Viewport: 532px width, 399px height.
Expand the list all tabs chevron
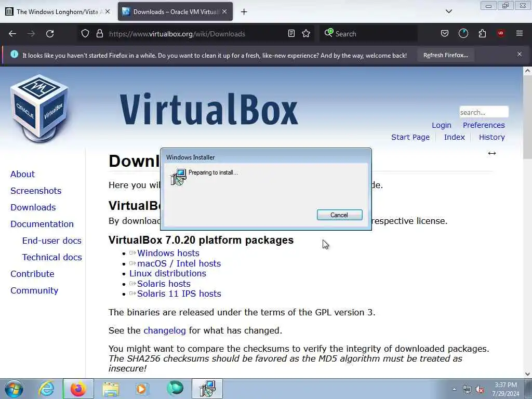[x=448, y=11]
